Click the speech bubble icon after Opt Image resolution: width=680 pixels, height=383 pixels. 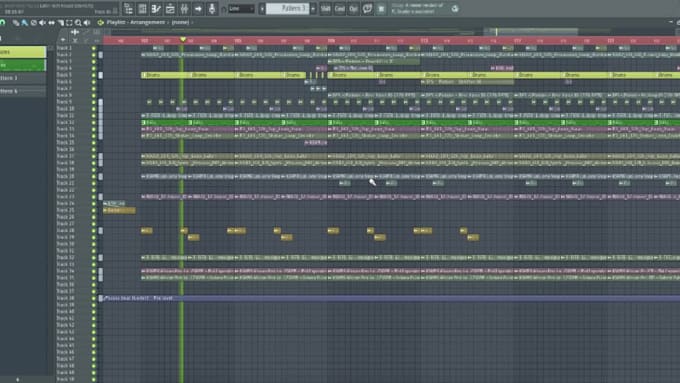click(x=367, y=9)
